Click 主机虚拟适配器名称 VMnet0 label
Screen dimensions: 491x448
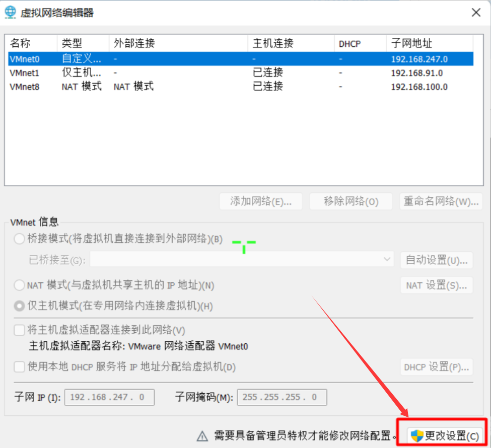138,346
